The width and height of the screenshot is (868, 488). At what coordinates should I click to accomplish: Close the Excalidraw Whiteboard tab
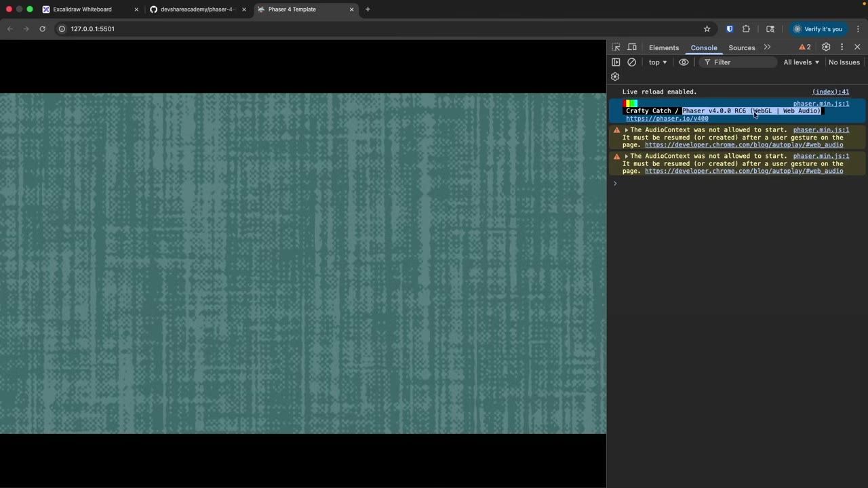[136, 9]
